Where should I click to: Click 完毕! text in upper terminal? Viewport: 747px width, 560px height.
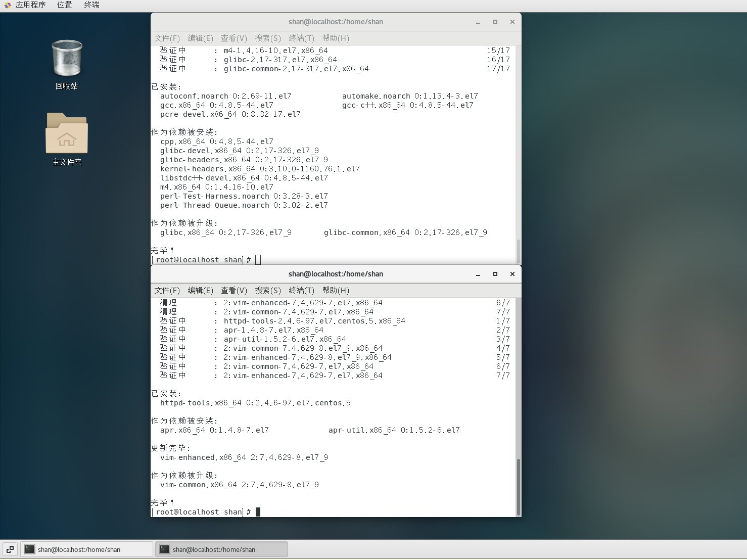pos(163,250)
